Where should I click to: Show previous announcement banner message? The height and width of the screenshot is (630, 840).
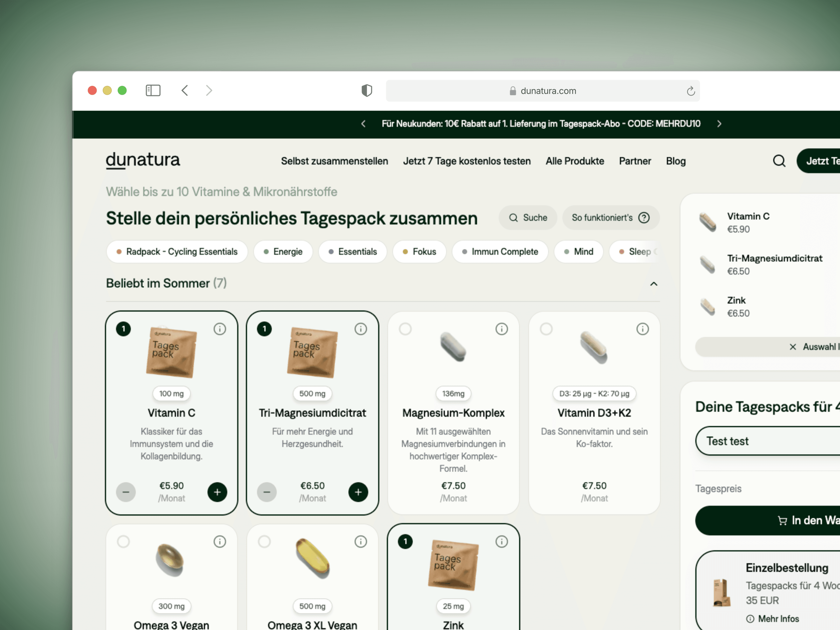pyautogui.click(x=363, y=124)
